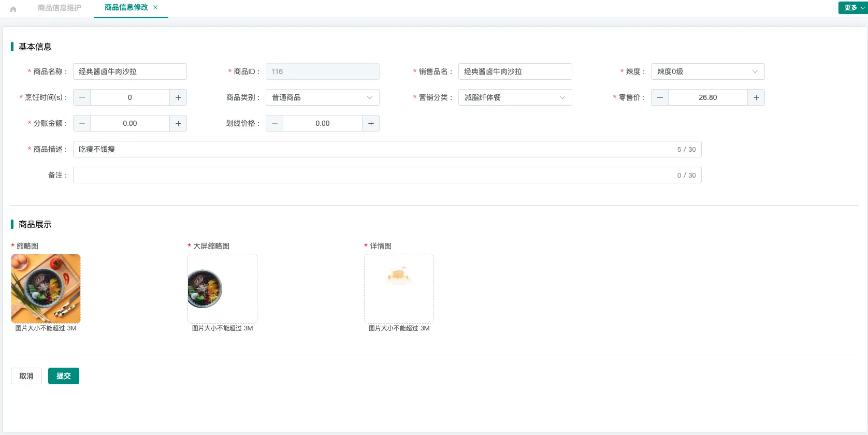Increase 分账金额 with plus button

(178, 123)
